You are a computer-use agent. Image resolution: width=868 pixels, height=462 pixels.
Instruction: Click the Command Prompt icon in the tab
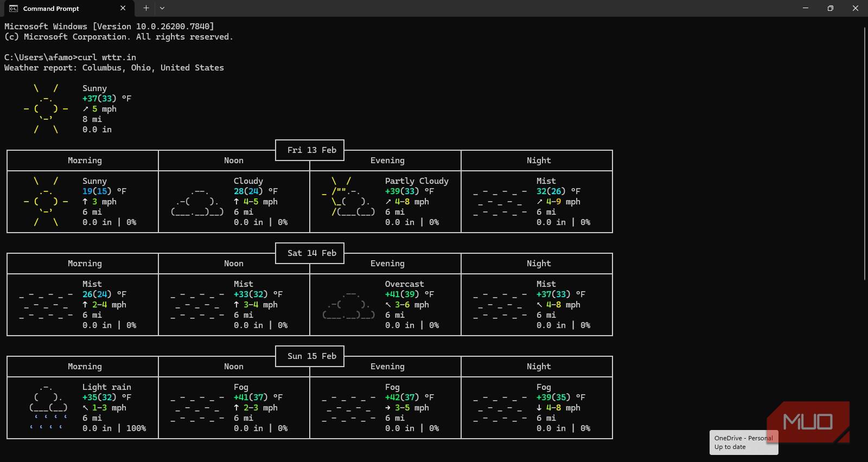pyautogui.click(x=13, y=8)
